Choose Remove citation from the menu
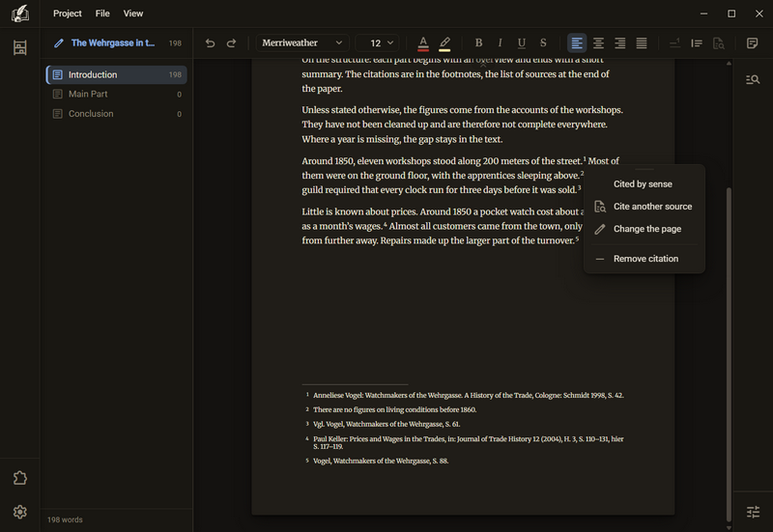 (x=644, y=259)
